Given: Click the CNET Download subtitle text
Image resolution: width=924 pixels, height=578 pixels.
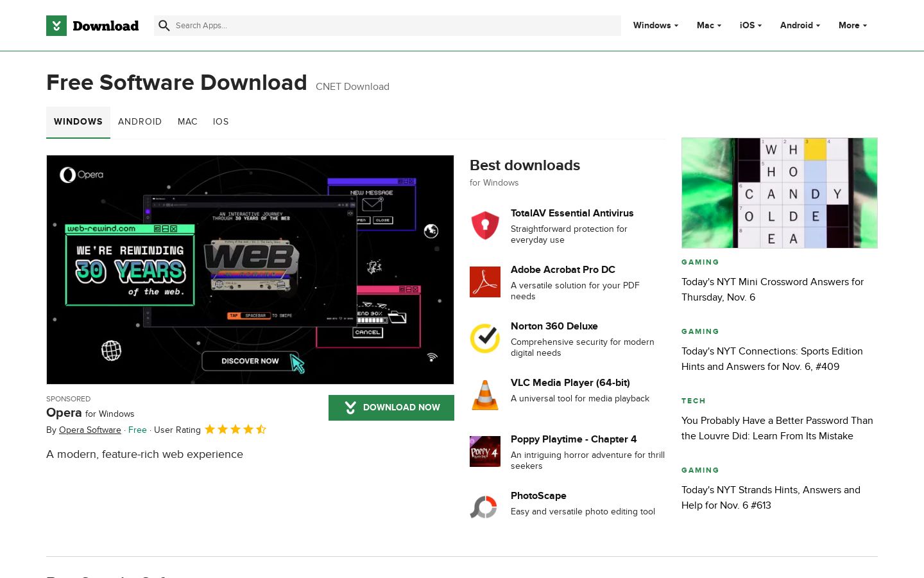Looking at the screenshot, I should click(352, 87).
